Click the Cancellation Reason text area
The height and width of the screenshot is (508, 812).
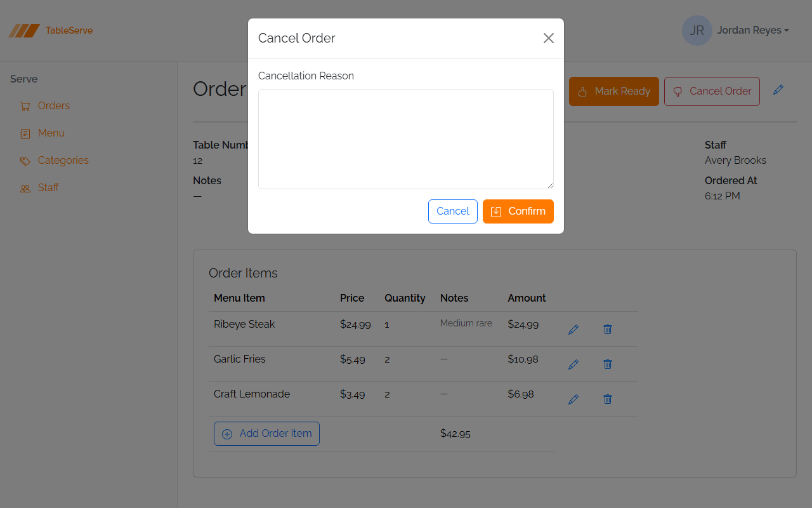[406, 139]
